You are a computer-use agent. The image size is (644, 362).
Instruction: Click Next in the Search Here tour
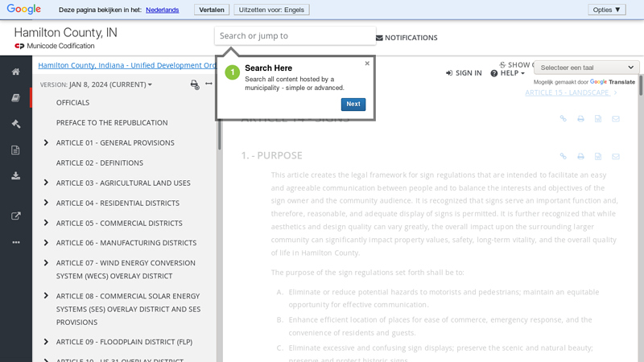pyautogui.click(x=353, y=105)
